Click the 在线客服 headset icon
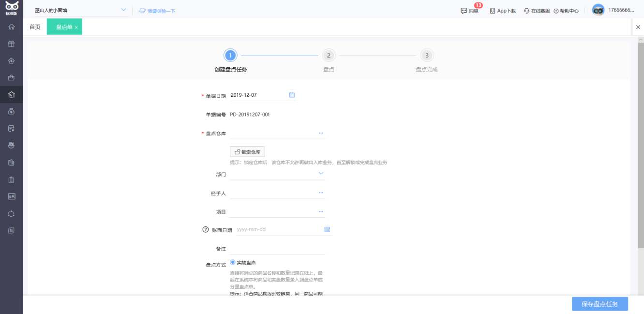Viewport: 644px width, 314px height. pyautogui.click(x=526, y=11)
